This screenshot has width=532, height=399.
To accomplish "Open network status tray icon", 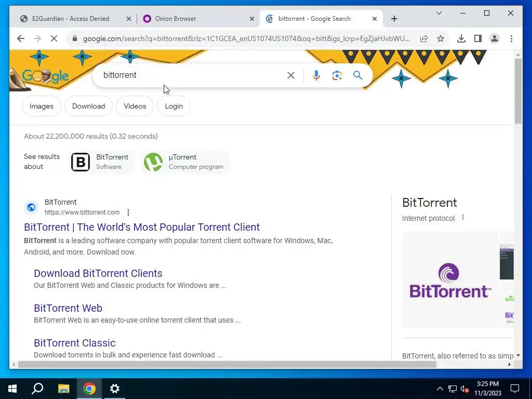I will click(x=453, y=389).
